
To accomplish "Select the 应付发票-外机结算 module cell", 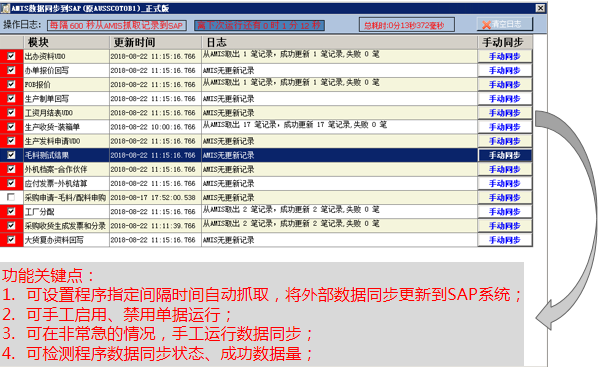I will 67,183.
